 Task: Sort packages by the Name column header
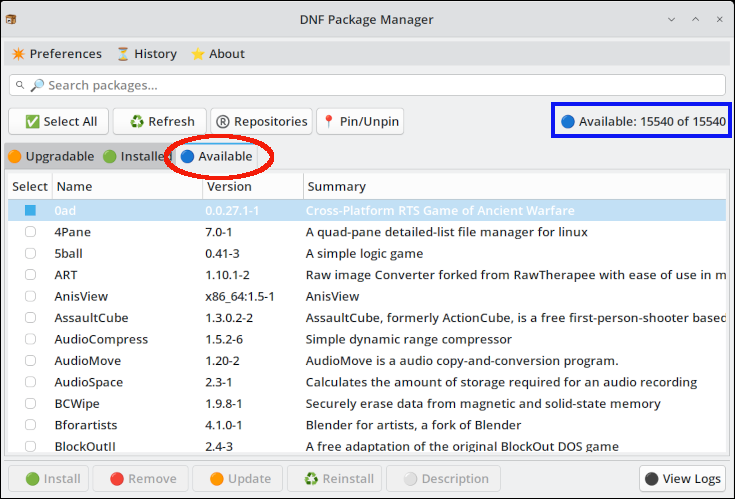(x=125, y=186)
